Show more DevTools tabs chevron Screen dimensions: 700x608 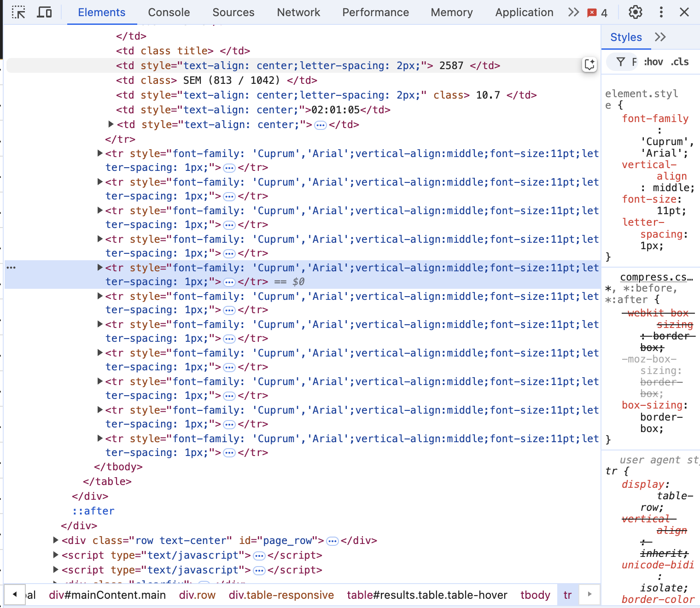pos(573,12)
